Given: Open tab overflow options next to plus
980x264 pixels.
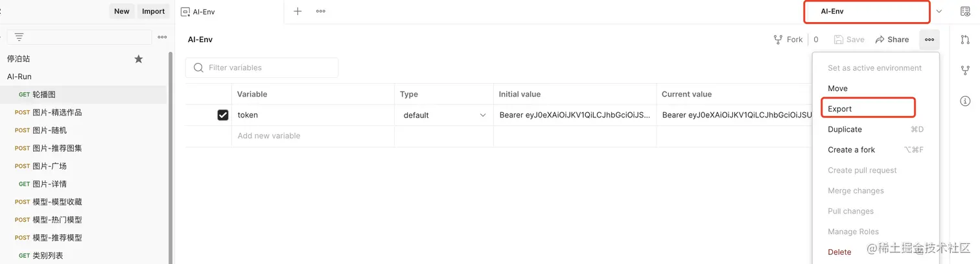Looking at the screenshot, I should (x=321, y=11).
